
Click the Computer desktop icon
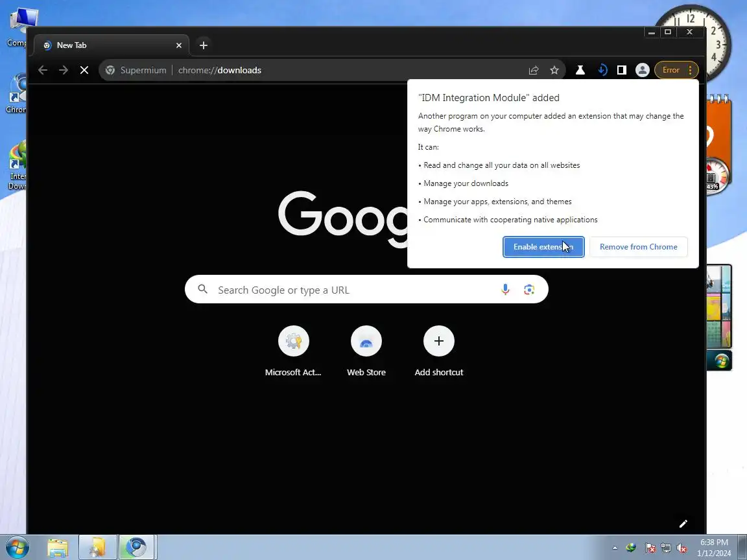17,28
